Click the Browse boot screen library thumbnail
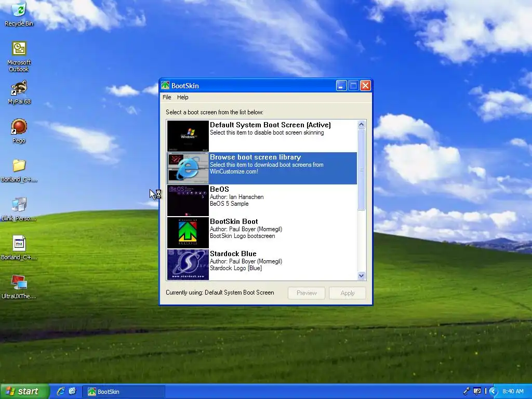 point(188,168)
